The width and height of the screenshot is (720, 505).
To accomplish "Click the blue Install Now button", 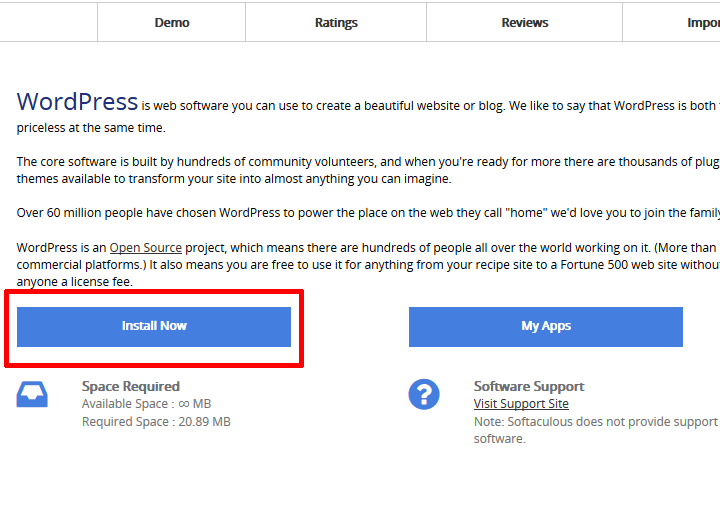I will tap(154, 326).
